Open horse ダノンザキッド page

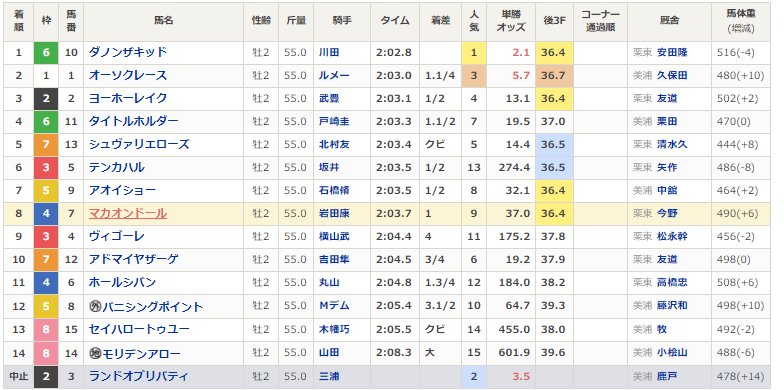(128, 52)
